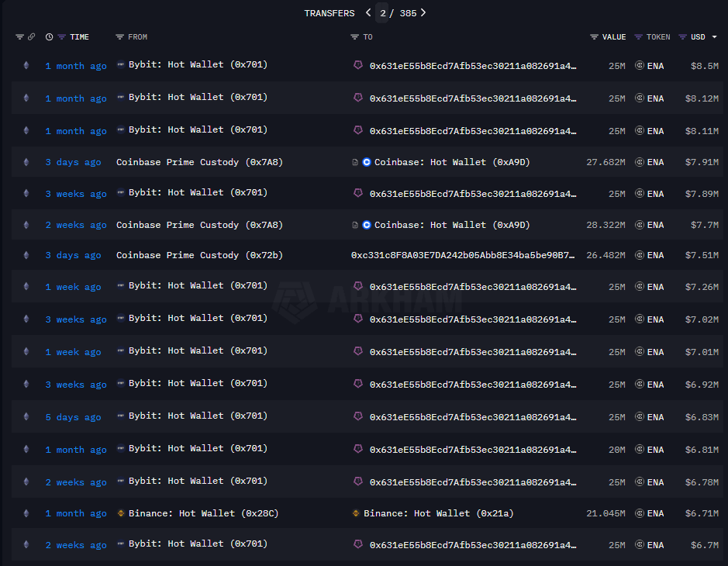Select the $6.92M USD amount
The width and height of the screenshot is (728, 566).
[x=702, y=385]
